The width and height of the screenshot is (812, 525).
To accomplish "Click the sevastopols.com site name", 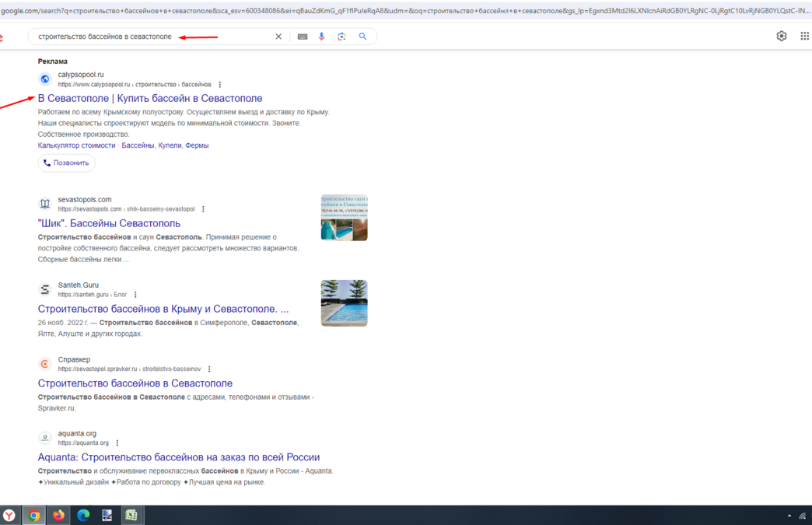I will (x=85, y=199).
